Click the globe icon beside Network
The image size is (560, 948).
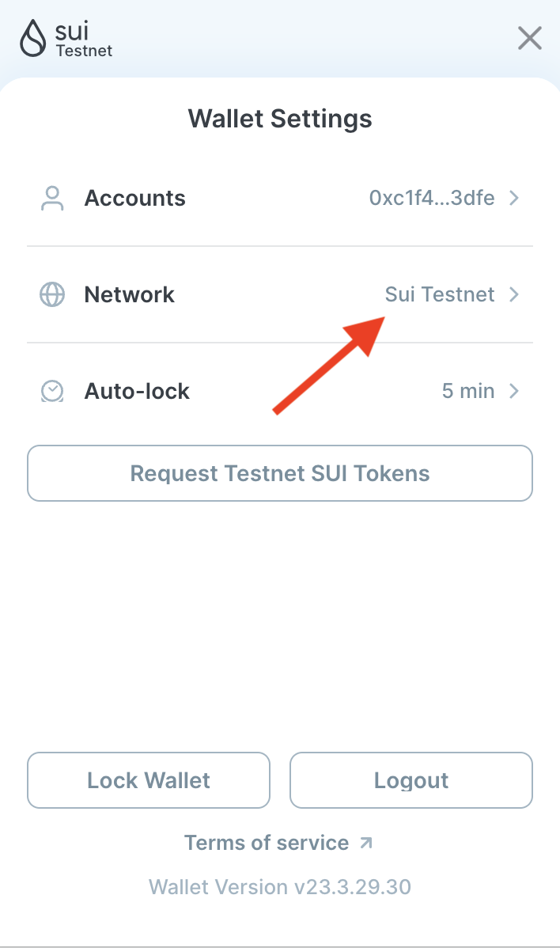coord(51,294)
